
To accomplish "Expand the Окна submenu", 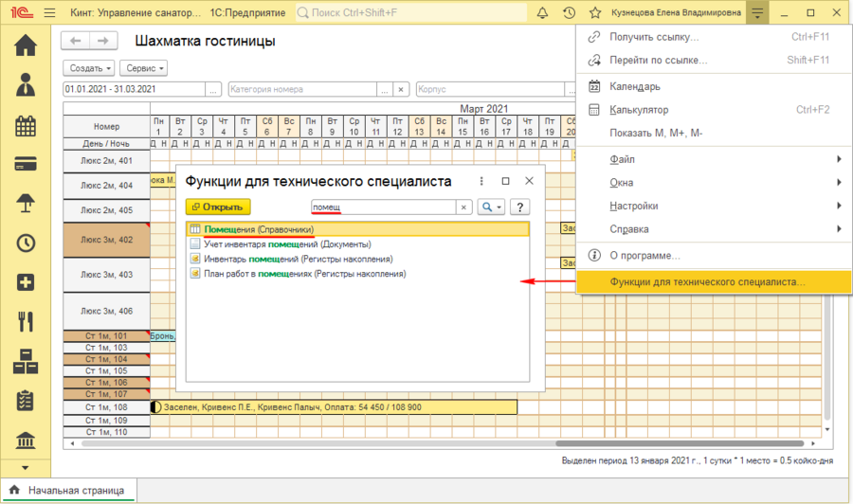I will pos(715,183).
